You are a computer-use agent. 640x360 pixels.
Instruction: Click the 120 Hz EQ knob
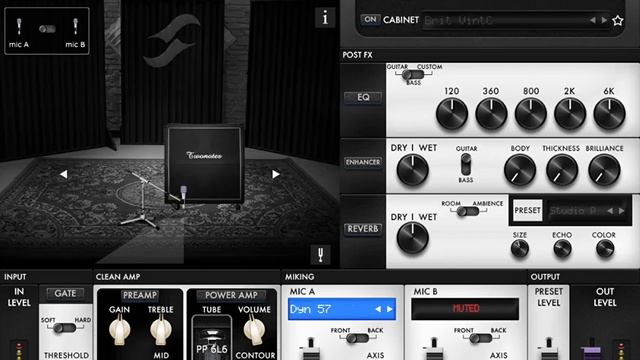452,113
